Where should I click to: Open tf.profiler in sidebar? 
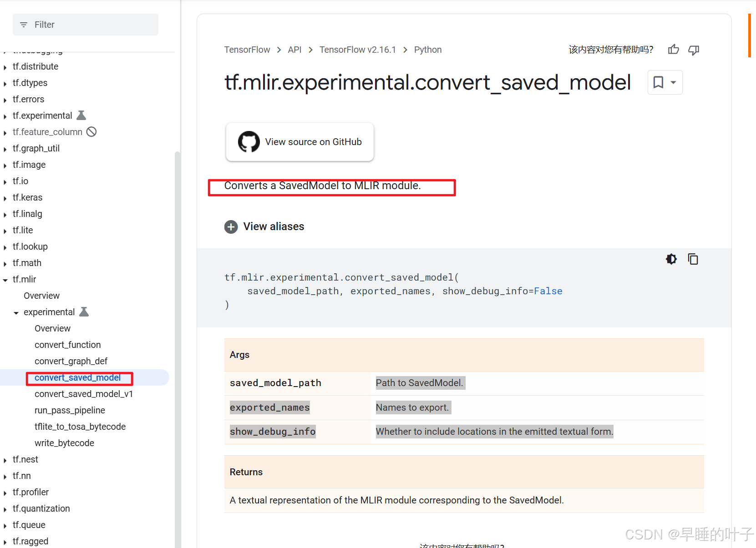click(x=30, y=492)
